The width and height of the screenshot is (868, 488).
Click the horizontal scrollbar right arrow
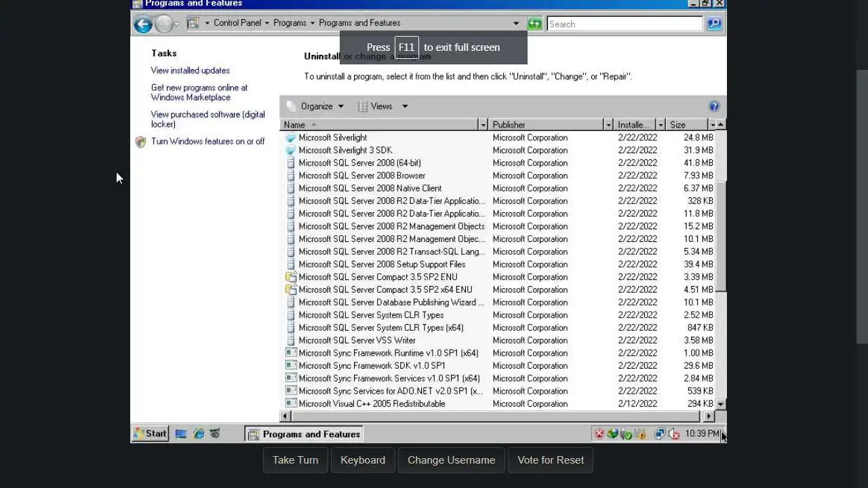pos(709,416)
